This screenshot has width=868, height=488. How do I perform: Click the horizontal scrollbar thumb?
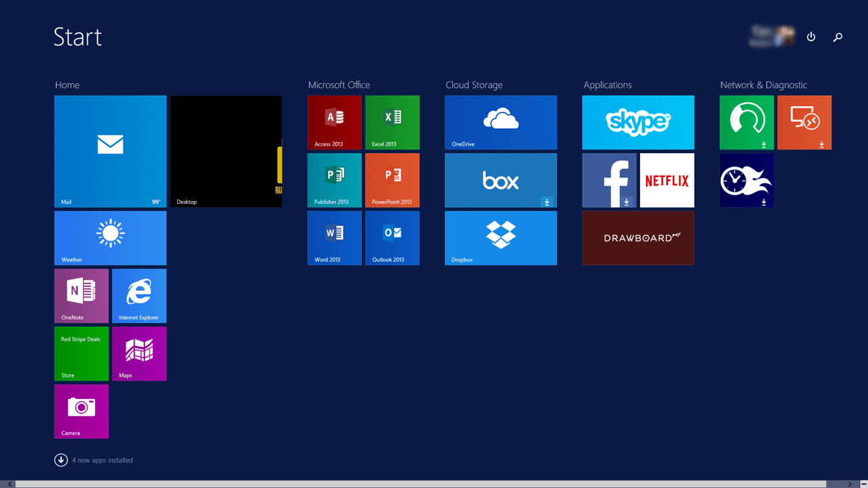pos(421,484)
